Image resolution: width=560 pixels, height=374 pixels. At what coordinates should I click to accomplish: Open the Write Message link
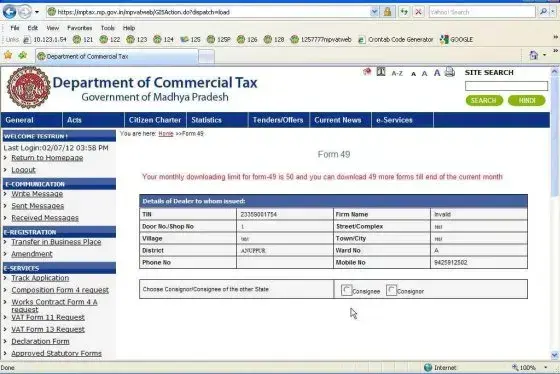pos(37,194)
